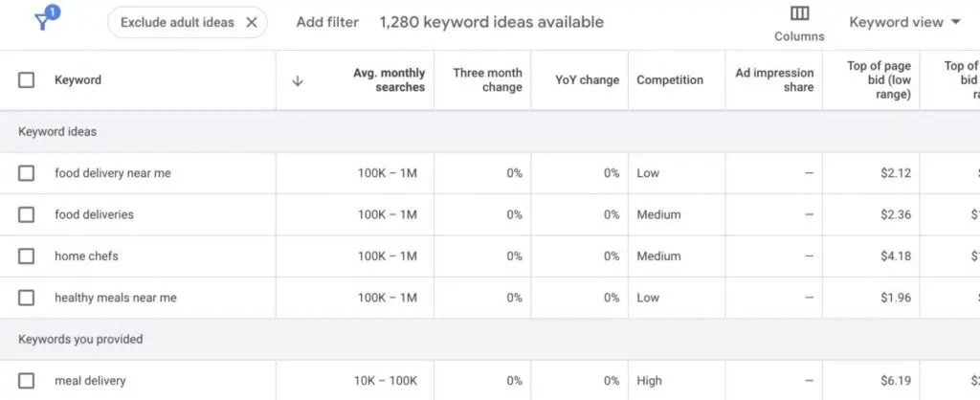Click the Three month change header

click(487, 80)
